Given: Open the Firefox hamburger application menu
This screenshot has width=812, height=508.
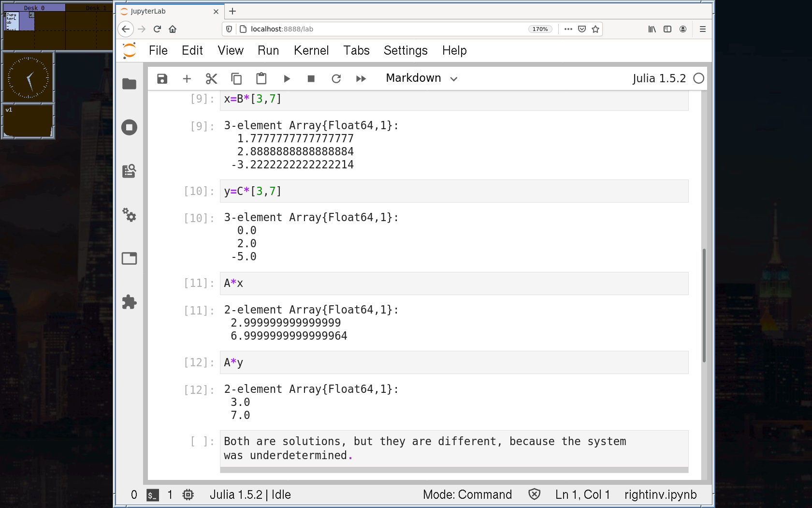Looking at the screenshot, I should coord(702,29).
